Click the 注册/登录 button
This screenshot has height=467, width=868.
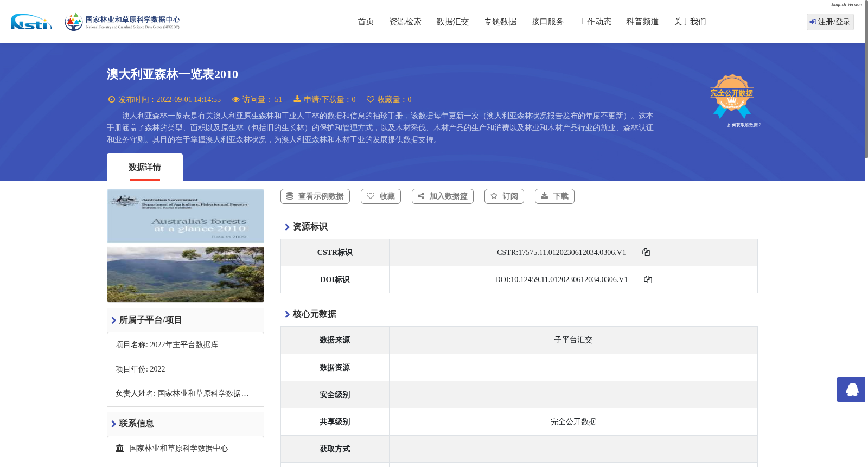pos(830,22)
